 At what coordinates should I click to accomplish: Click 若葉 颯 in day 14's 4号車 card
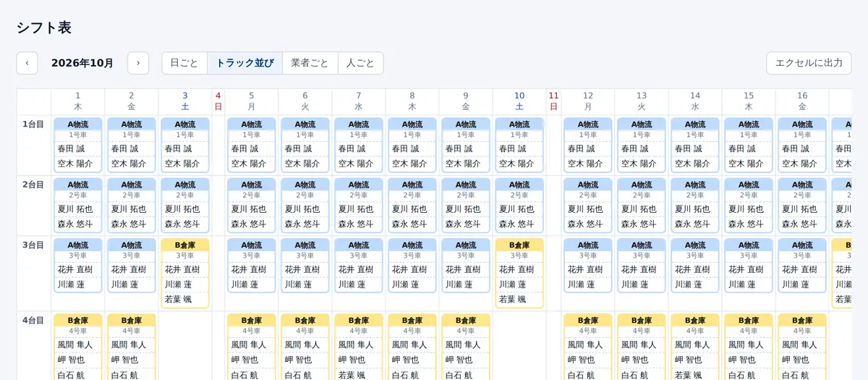coord(689,375)
